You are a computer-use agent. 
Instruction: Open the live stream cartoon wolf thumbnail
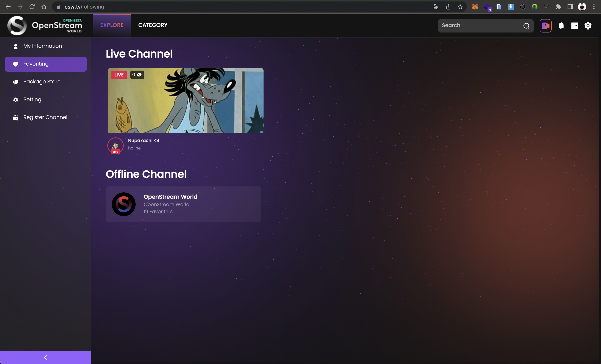coord(185,100)
